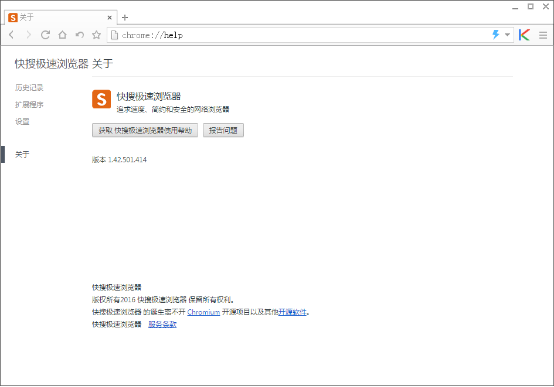
Task: Click the 版权所有2016 copyright line
Action: [x=163, y=300]
